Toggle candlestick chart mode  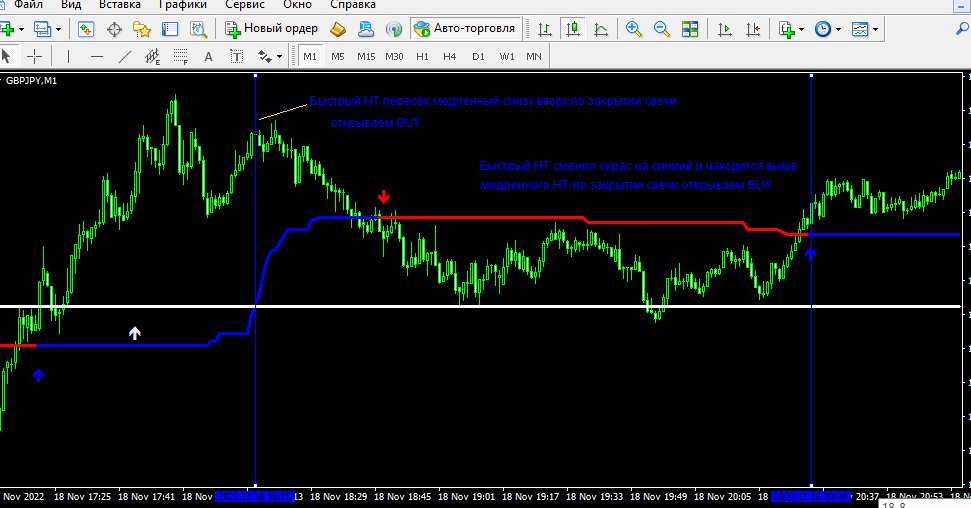573,29
